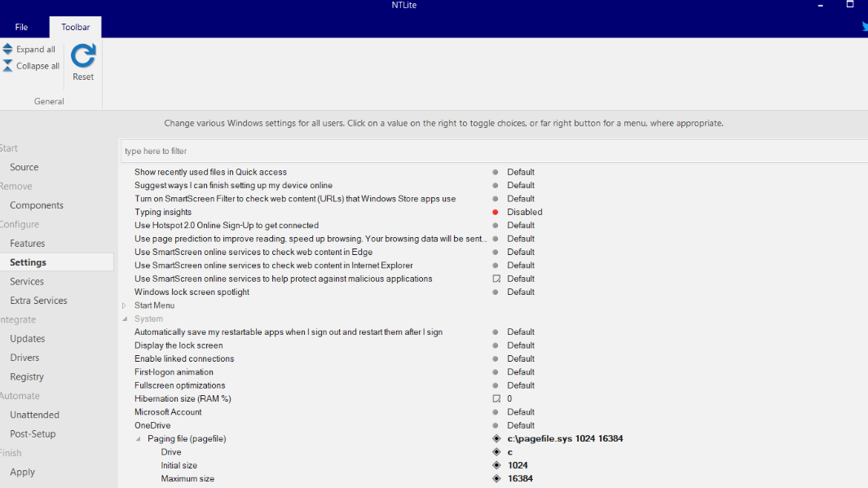Screen dimensions: 868x488
Task: Toggle the state dot for Use Hotspot 2.0 Online Sign-Up
Action: click(x=496, y=225)
